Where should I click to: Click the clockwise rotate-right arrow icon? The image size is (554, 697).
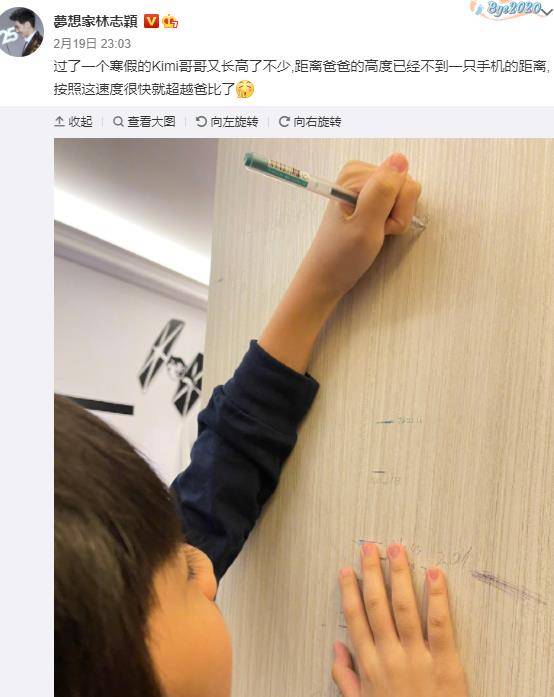coord(284,121)
